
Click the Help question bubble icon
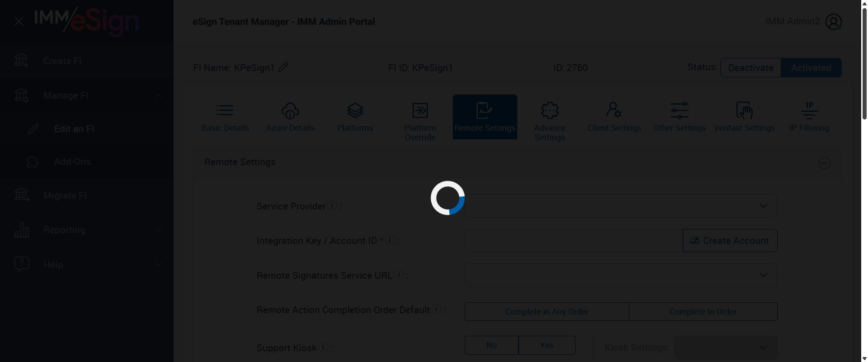pos(22,264)
